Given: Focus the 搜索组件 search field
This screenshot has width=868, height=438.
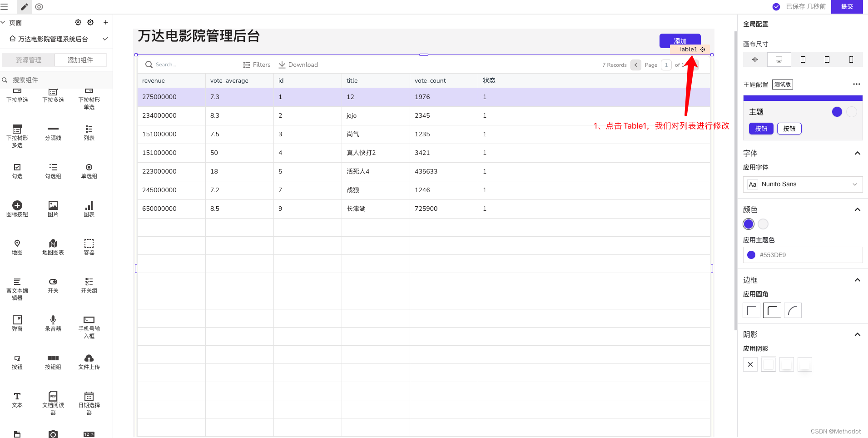Looking at the screenshot, I should tap(56, 80).
